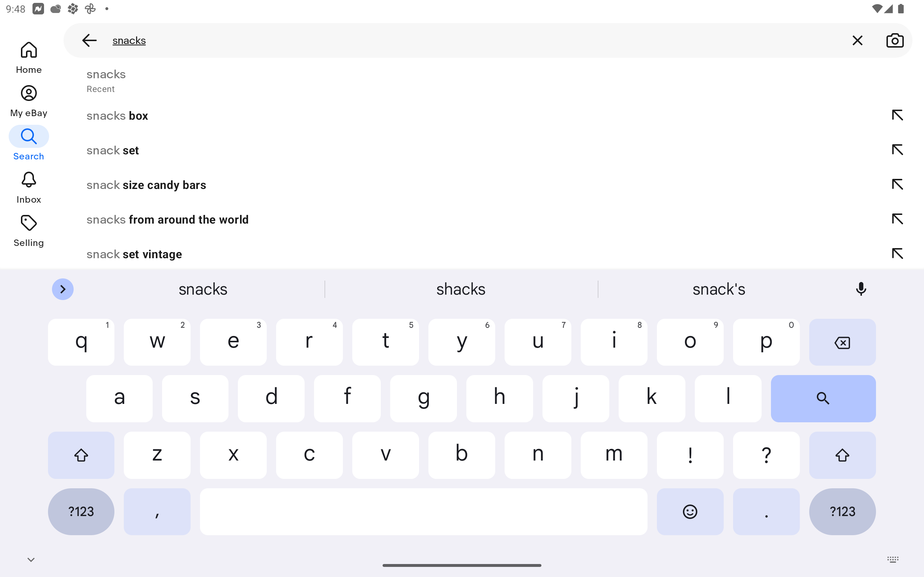Tap the back arrow in search bar

pyautogui.click(x=89, y=40)
